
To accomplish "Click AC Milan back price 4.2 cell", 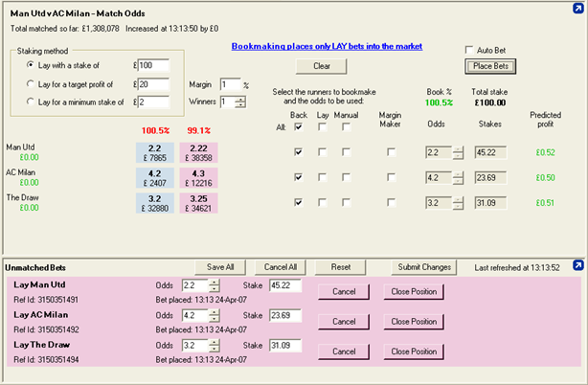I will (155, 178).
